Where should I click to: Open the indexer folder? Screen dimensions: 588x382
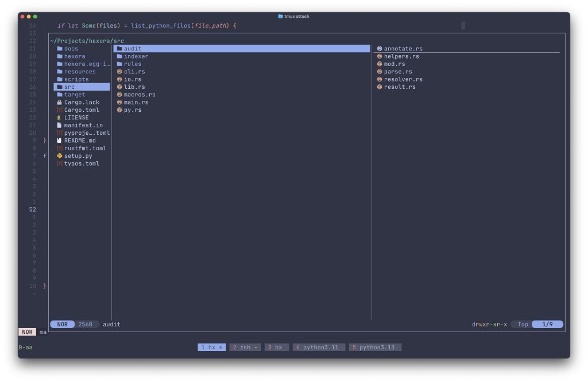coord(136,56)
